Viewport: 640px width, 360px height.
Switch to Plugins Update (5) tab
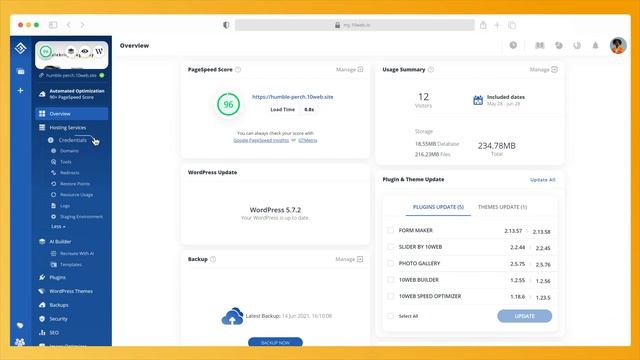[438, 207]
